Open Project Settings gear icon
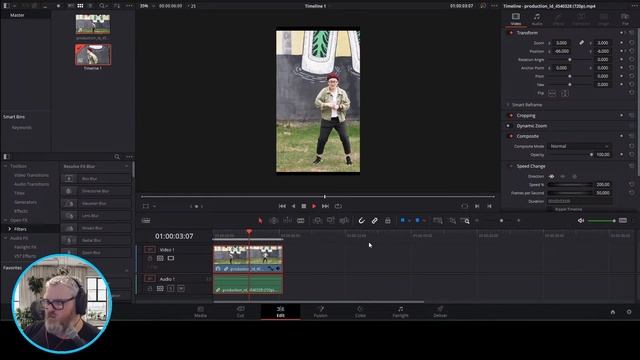Viewport: 640px width, 360px height. click(629, 312)
